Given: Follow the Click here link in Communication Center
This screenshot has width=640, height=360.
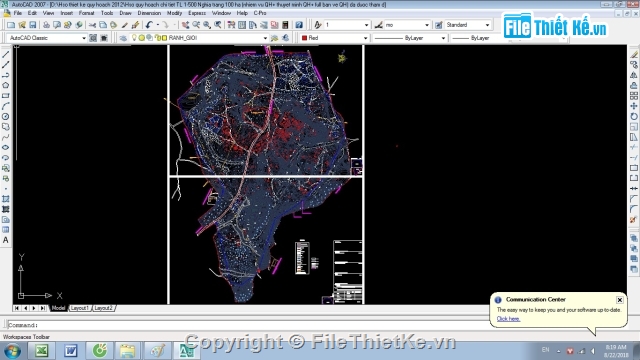Looking at the screenshot, I should [508, 319].
